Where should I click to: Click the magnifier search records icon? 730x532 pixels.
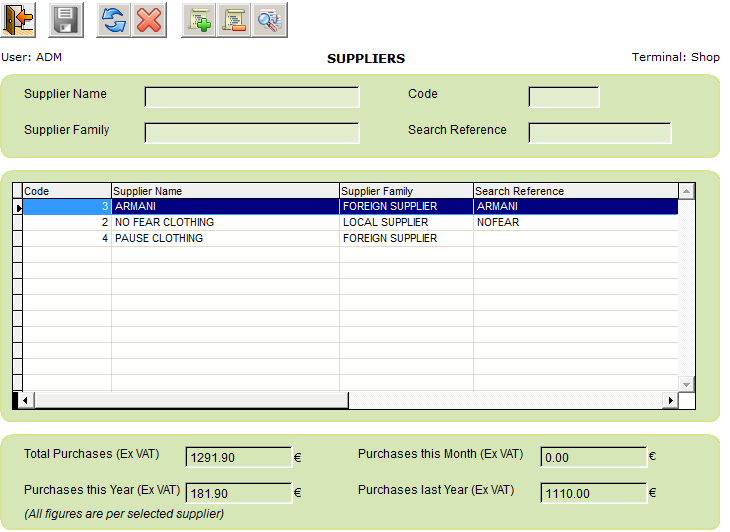click(x=269, y=20)
